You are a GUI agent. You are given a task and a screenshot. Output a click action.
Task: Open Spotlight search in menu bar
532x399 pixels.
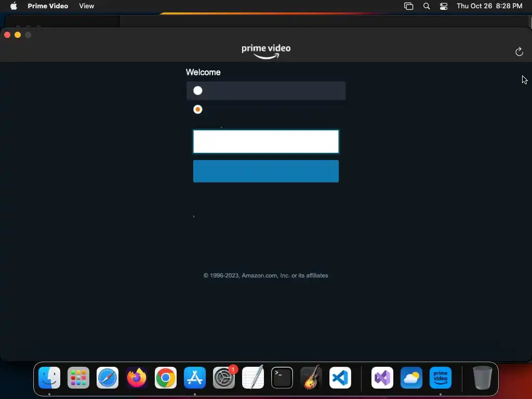click(x=427, y=6)
